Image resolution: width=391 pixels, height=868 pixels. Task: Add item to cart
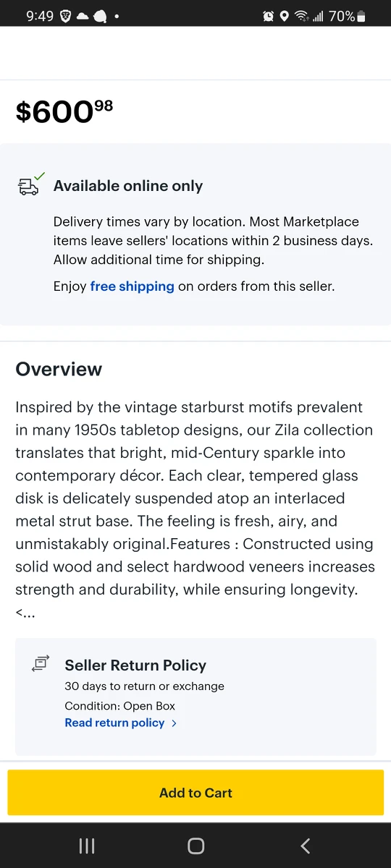coord(195,793)
